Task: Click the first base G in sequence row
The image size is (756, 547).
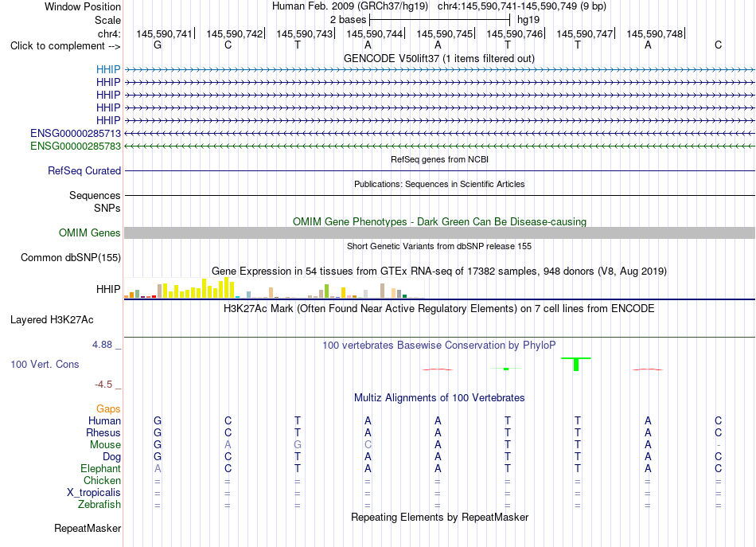Action: click(158, 45)
